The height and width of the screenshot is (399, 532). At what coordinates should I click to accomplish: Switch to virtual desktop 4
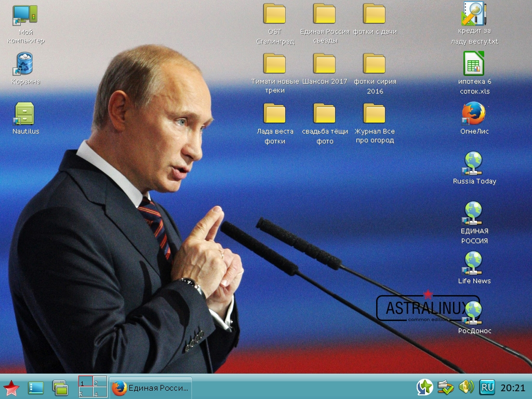pos(100,392)
